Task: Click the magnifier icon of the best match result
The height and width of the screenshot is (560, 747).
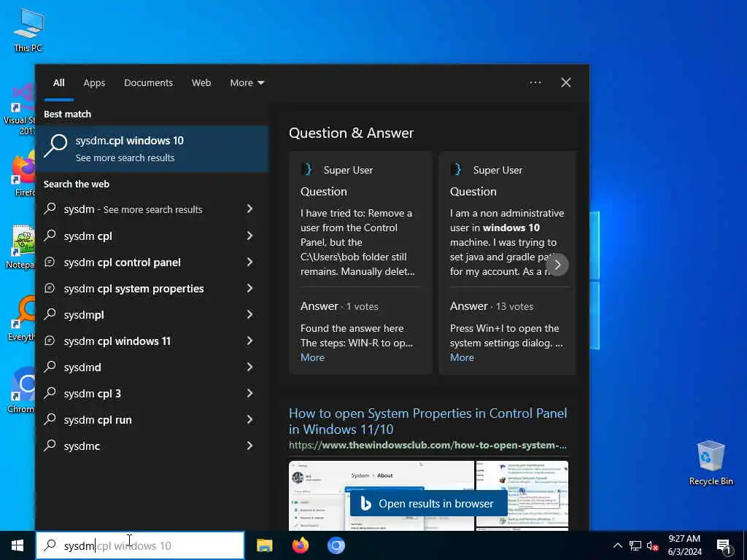Action: click(55, 146)
